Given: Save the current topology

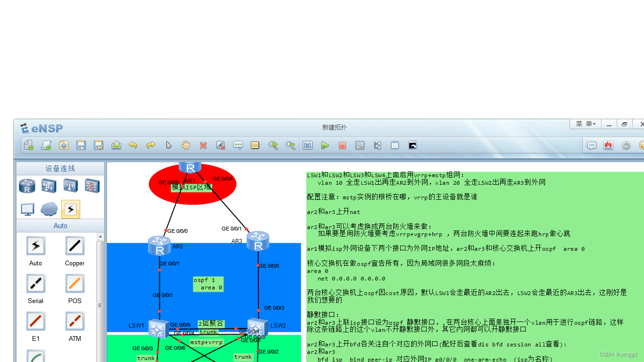Looking at the screenshot, I should point(81,145).
